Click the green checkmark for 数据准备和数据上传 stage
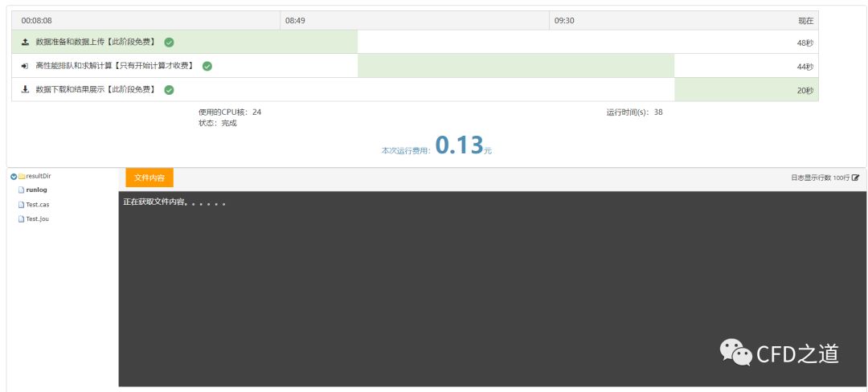 (x=169, y=42)
